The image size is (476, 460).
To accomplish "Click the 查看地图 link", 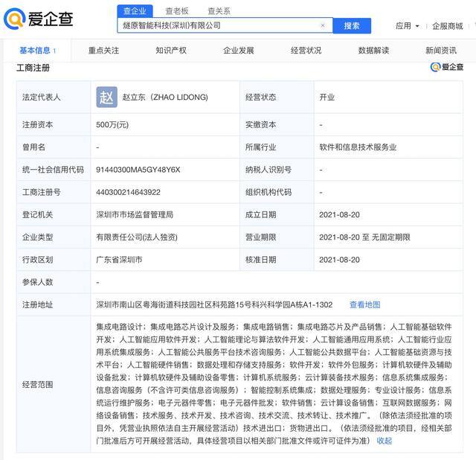I will coord(364,304).
